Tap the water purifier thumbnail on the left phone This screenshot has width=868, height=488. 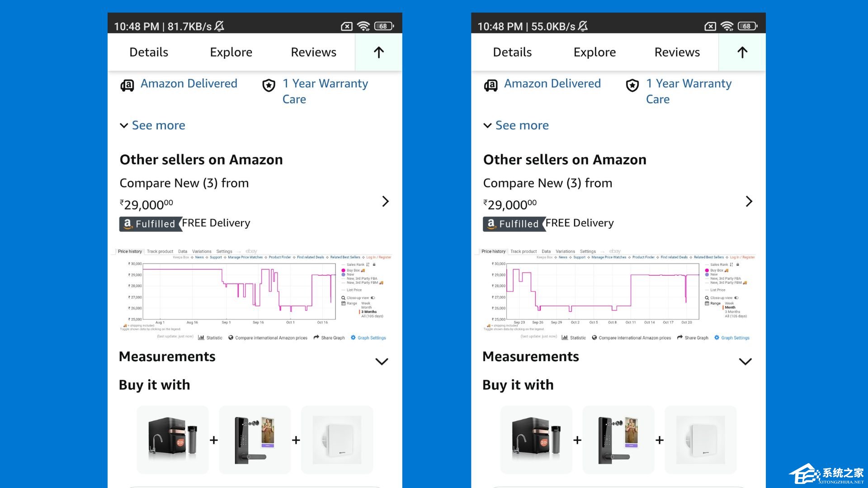point(173,440)
